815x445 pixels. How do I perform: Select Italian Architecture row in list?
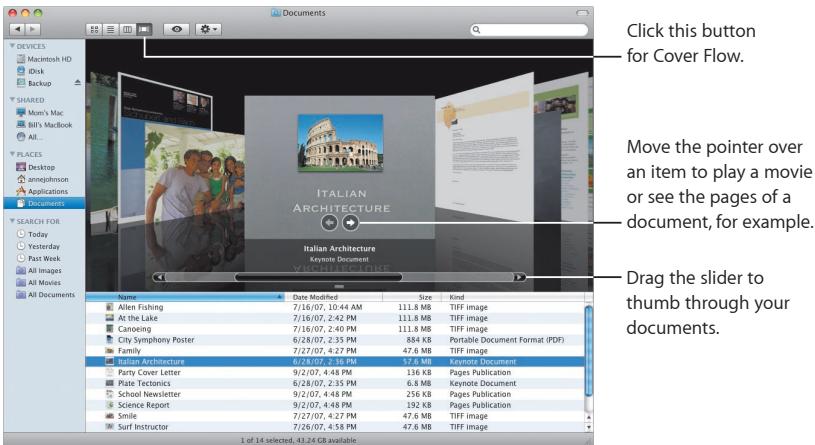[335, 362]
